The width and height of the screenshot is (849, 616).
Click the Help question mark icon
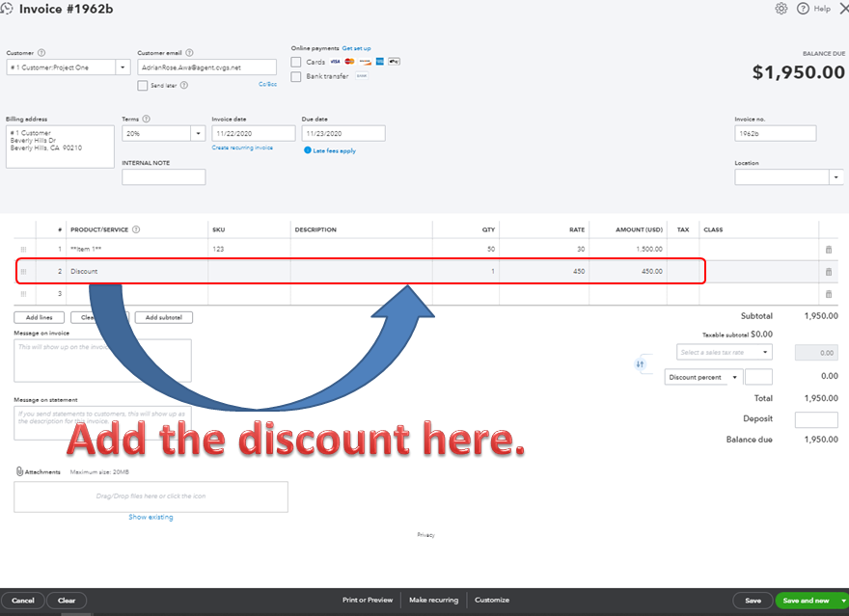[x=803, y=9]
